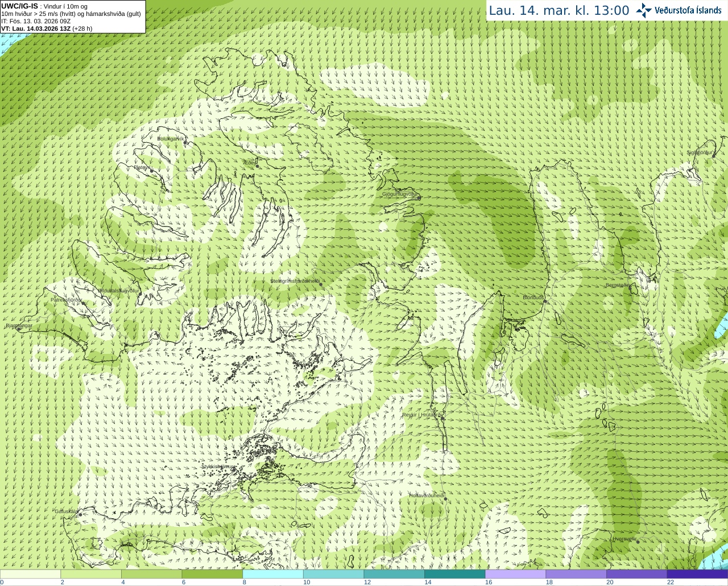
Task: Click the 8–10 m/s pale cyan swatch
Action: point(273,574)
